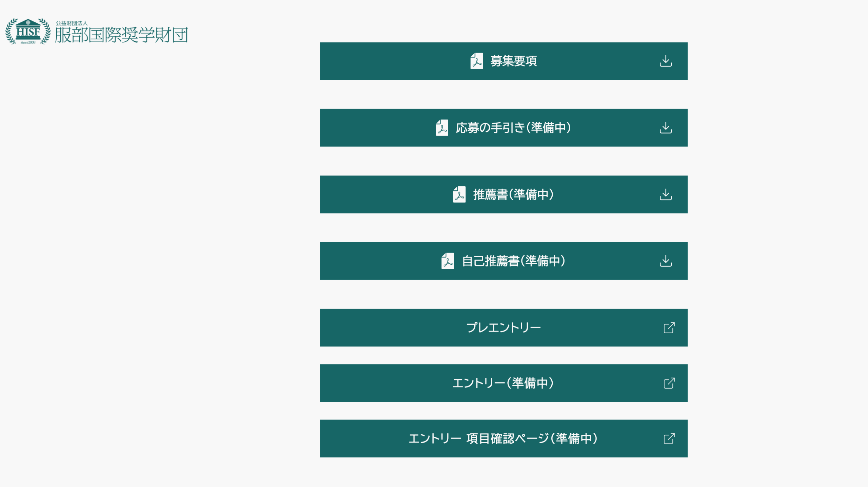
Task: Click the PDF icon beside 募集要項
Action: pos(476,61)
